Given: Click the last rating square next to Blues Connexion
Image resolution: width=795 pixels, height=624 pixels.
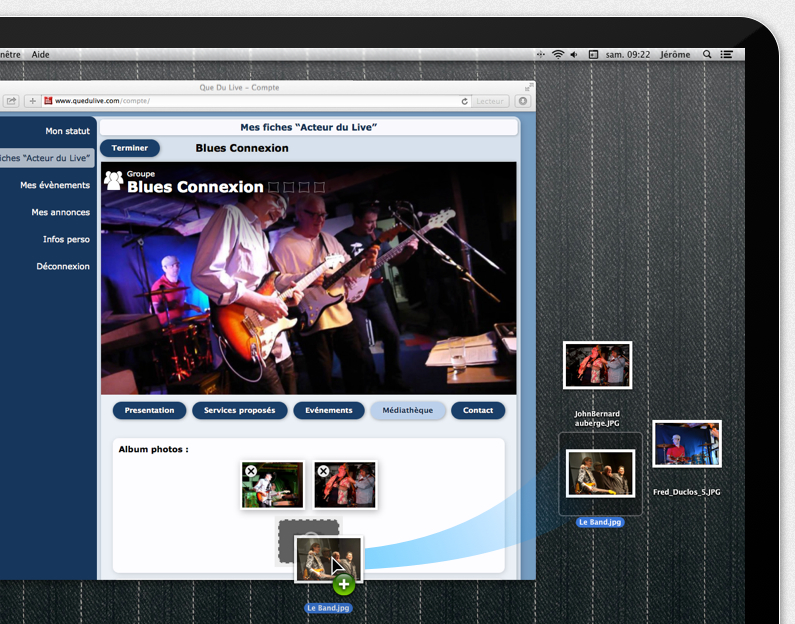Looking at the screenshot, I should [x=319, y=187].
